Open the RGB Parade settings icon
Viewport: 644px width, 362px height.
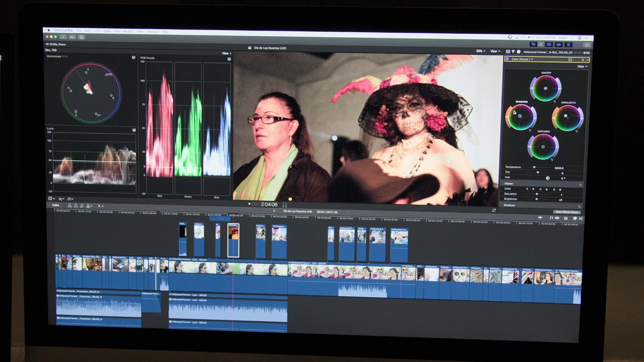pyautogui.click(x=229, y=59)
